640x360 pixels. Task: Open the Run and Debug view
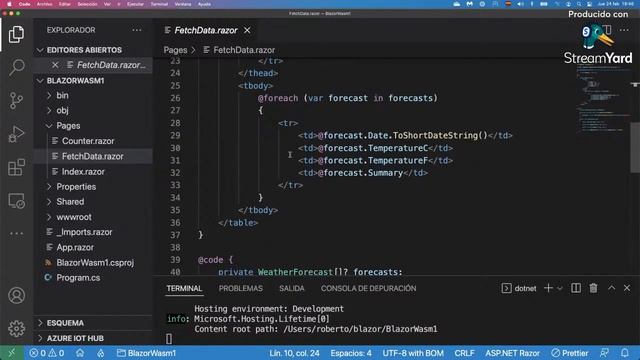[16, 134]
